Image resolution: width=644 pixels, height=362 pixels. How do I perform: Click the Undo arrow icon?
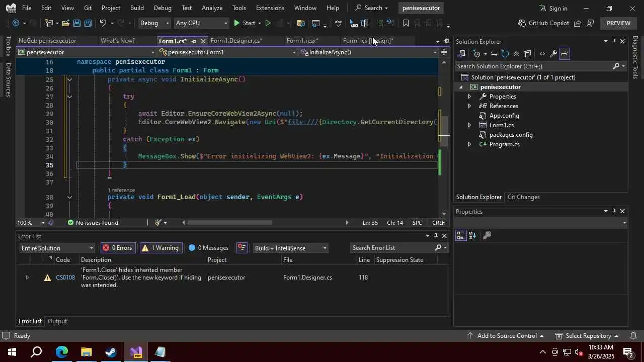pyautogui.click(x=103, y=23)
